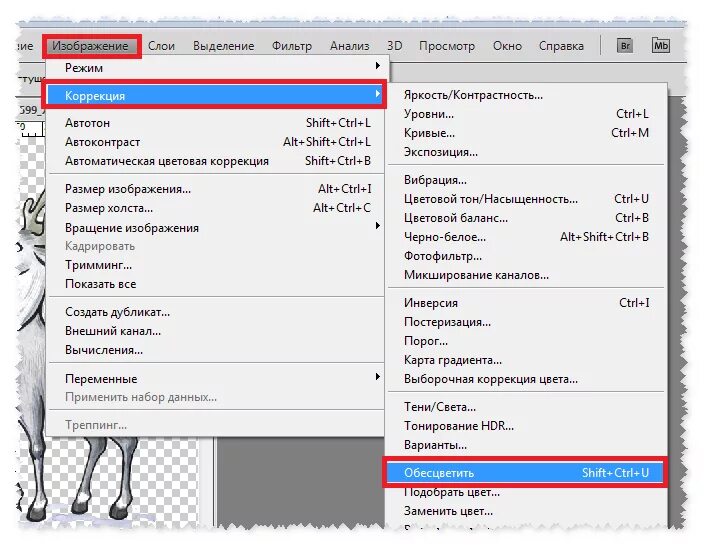Open Заменить цвет dialog
Image resolution: width=704 pixels, height=546 pixels.
tap(526, 511)
